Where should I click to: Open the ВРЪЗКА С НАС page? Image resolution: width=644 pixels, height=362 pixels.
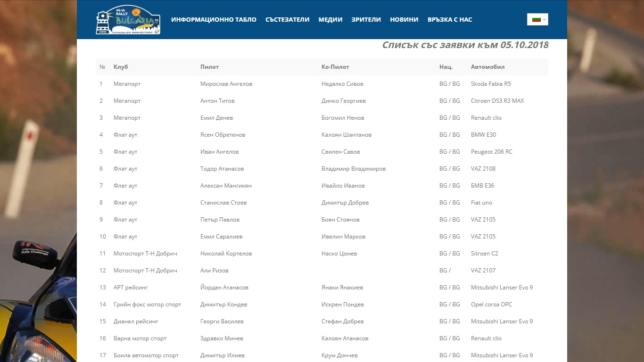pos(449,20)
